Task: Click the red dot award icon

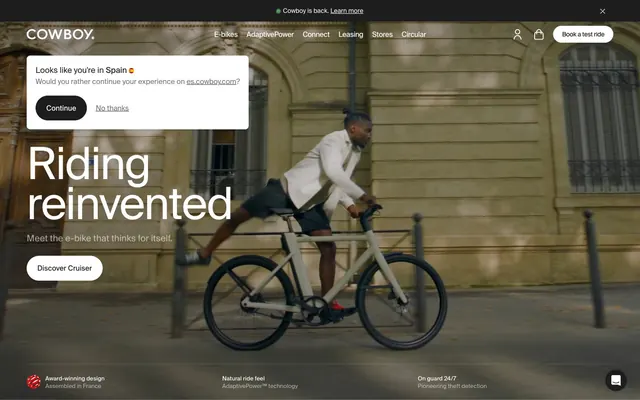Action: pyautogui.click(x=34, y=382)
